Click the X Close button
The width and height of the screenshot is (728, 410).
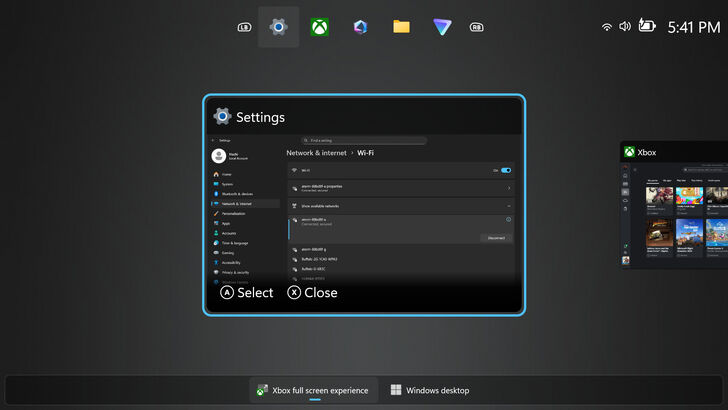point(313,293)
